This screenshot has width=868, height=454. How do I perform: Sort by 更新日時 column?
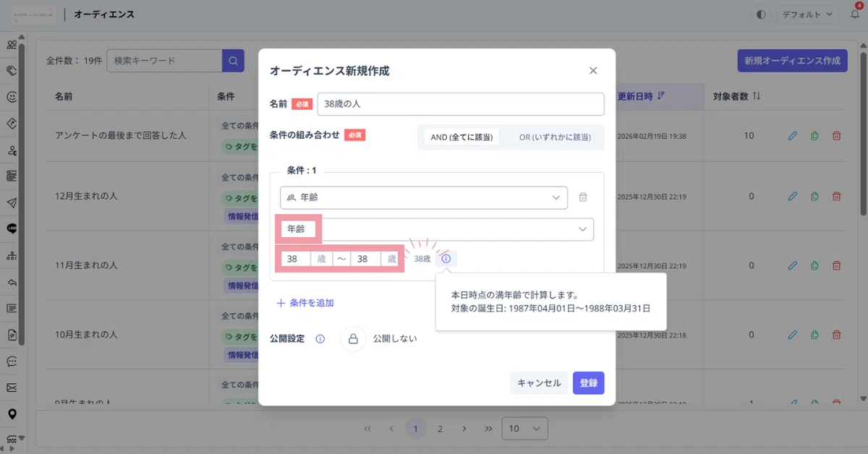[640, 96]
